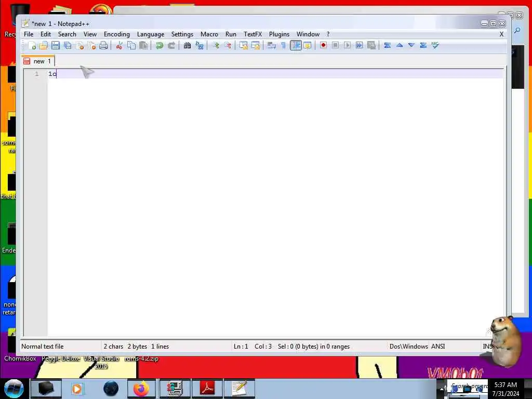Viewport: 532px width, 399px height.
Task: Print the document with printer icon
Action: coord(103,45)
